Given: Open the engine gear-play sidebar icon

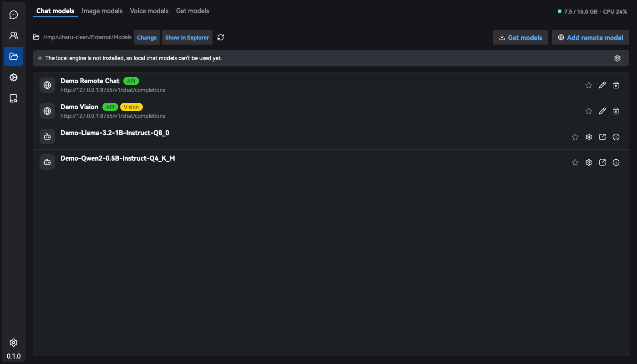Looking at the screenshot, I should coord(14,77).
